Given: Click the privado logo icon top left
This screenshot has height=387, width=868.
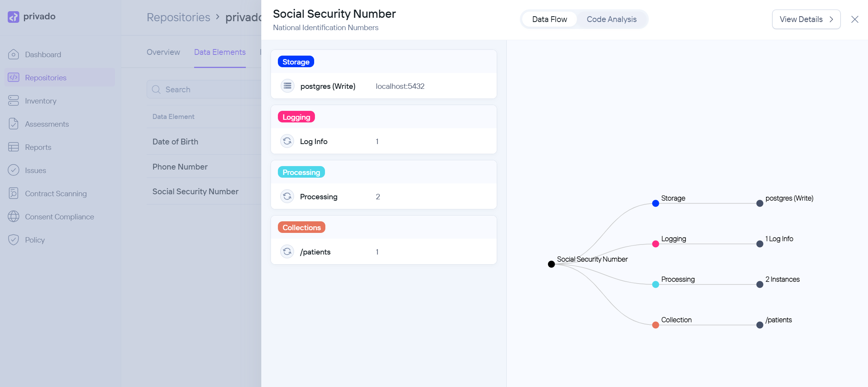Looking at the screenshot, I should coord(14,16).
